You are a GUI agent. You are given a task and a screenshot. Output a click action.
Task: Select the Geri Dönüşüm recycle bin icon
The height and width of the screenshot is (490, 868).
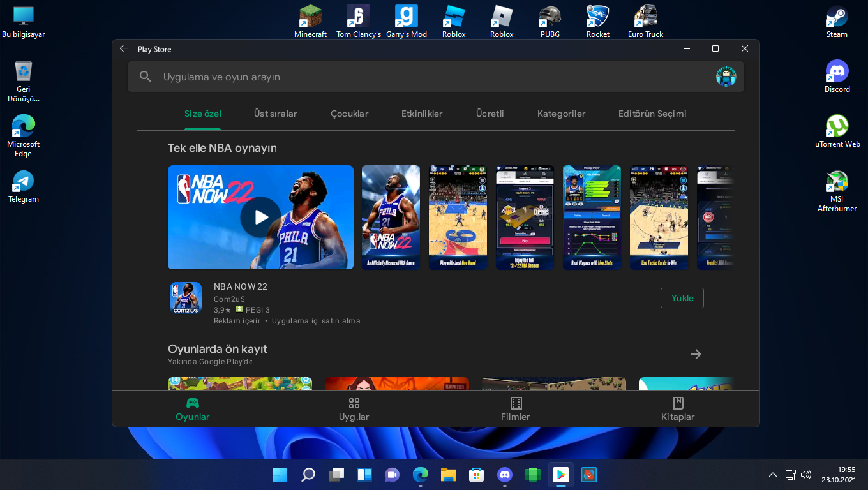[x=24, y=82]
